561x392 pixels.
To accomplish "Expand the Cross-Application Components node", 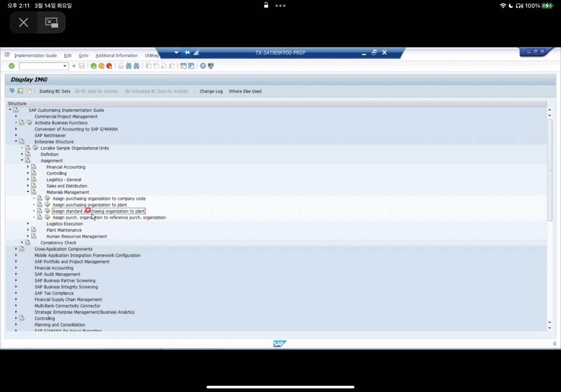I will 16,249.
